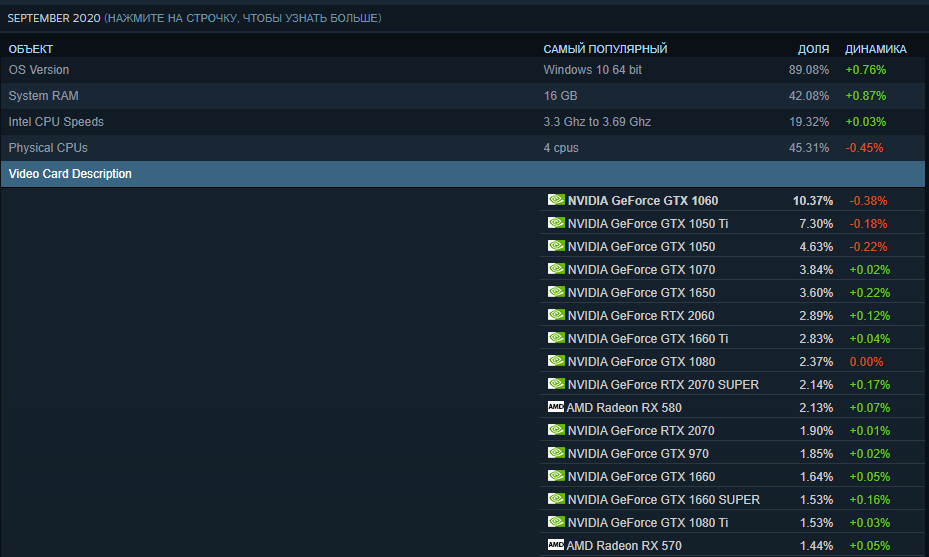929x557 pixels.
Task: Click the 7.30% share value
Action: click(816, 224)
